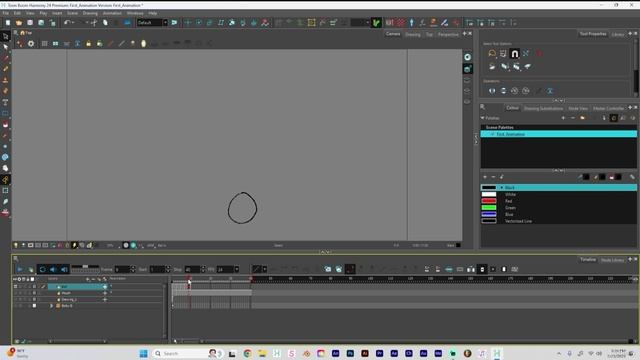Click the highlighted Snap magnet option
640x360 pixels.
(x=515, y=53)
